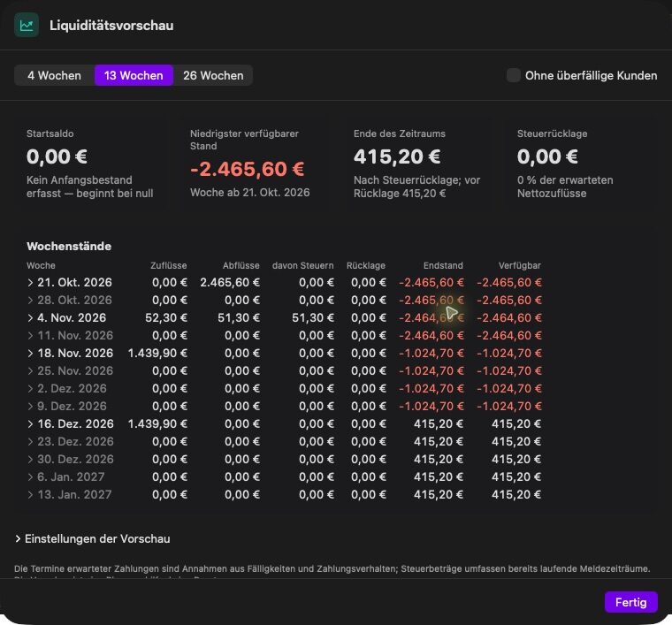Click Verfügbar 415,20 € in 13. Jan. row

[x=516, y=495]
